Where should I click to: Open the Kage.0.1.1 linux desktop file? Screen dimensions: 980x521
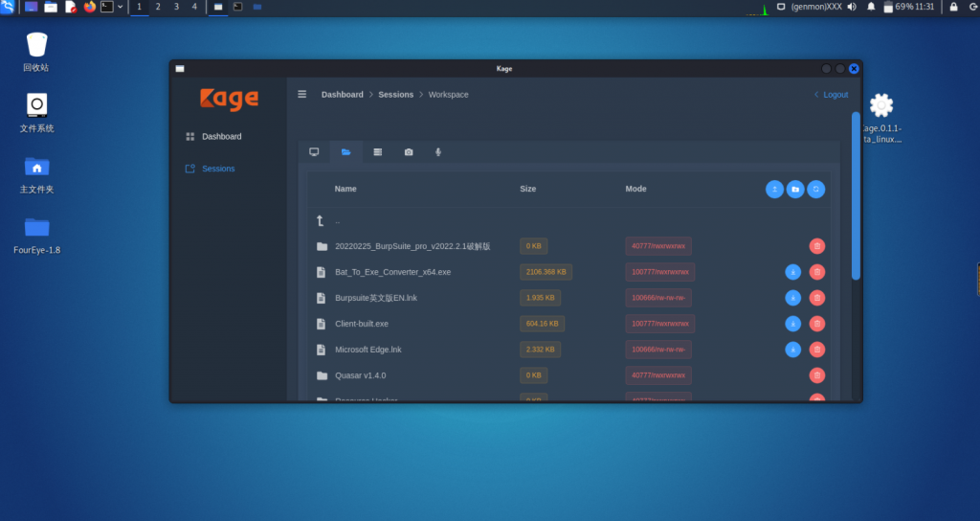point(881,118)
